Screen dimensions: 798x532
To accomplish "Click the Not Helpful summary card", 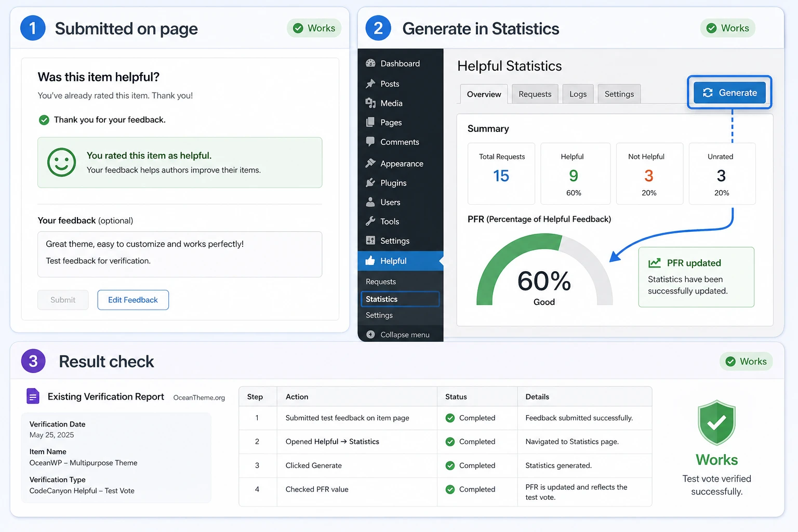I will click(649, 174).
